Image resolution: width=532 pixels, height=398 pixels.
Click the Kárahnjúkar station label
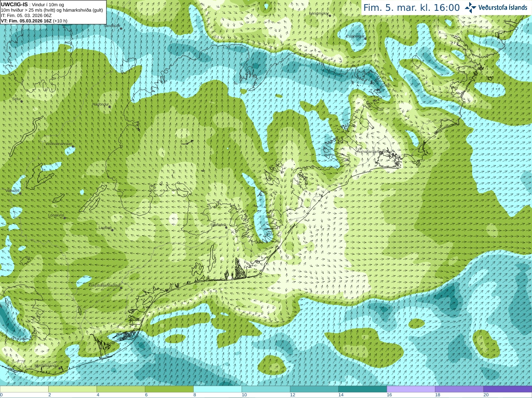click(319, 13)
